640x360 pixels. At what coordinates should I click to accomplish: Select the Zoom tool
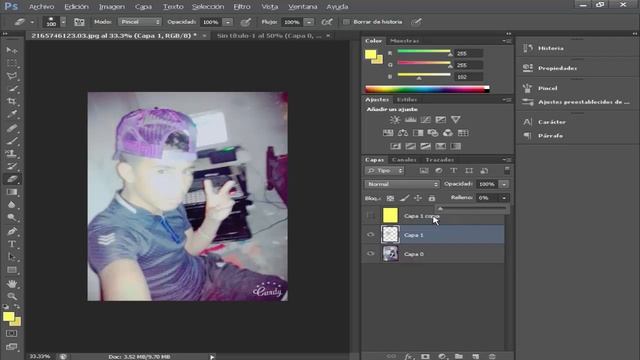pyautogui.click(x=12, y=296)
